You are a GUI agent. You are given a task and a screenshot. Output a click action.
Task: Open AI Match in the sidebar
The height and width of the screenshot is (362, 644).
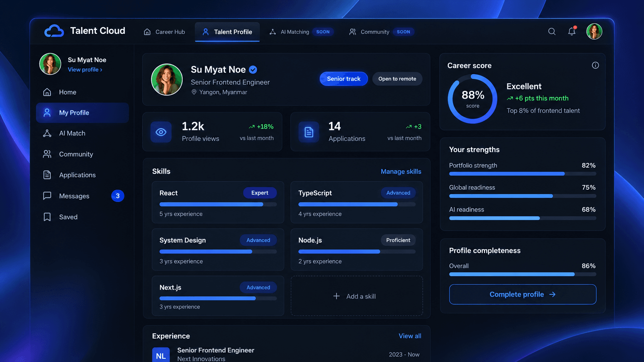(x=82, y=133)
